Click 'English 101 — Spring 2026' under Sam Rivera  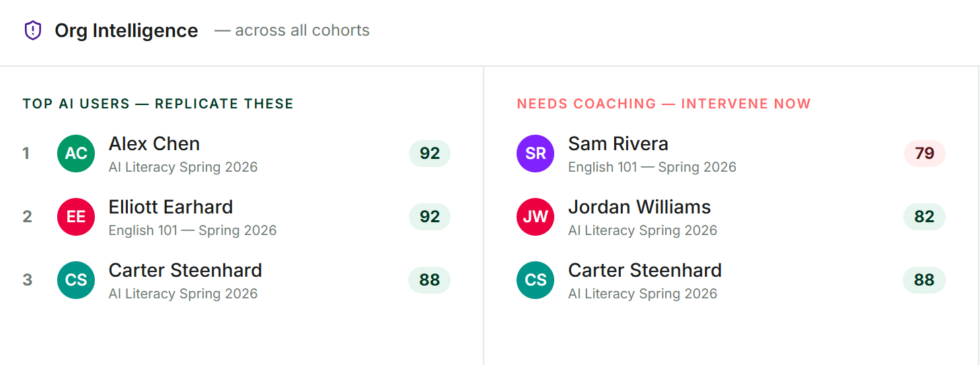pyautogui.click(x=652, y=167)
